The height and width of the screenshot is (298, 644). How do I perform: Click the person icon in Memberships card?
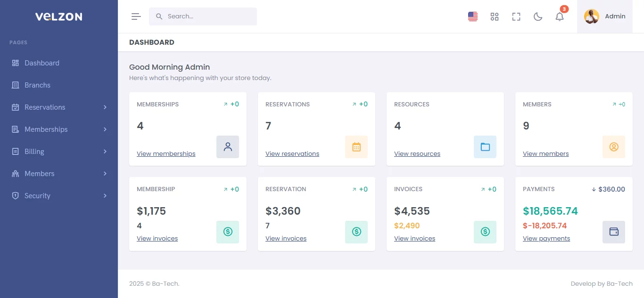[228, 147]
